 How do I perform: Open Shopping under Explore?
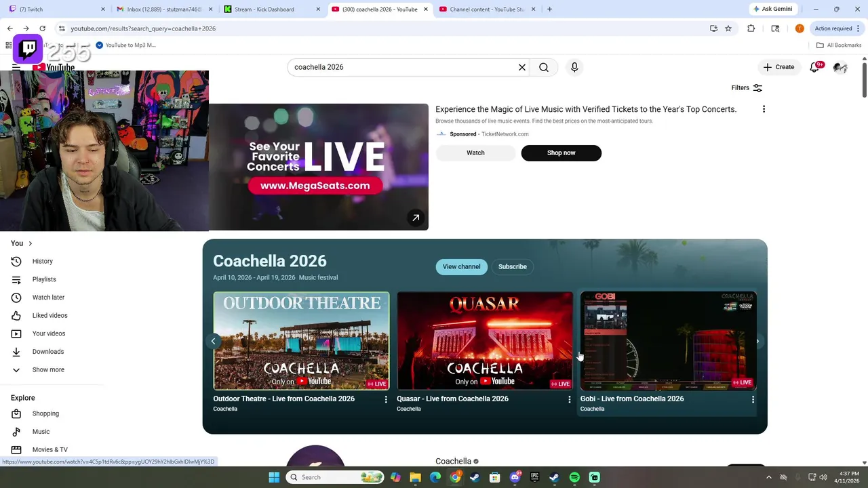pyautogui.click(x=45, y=413)
